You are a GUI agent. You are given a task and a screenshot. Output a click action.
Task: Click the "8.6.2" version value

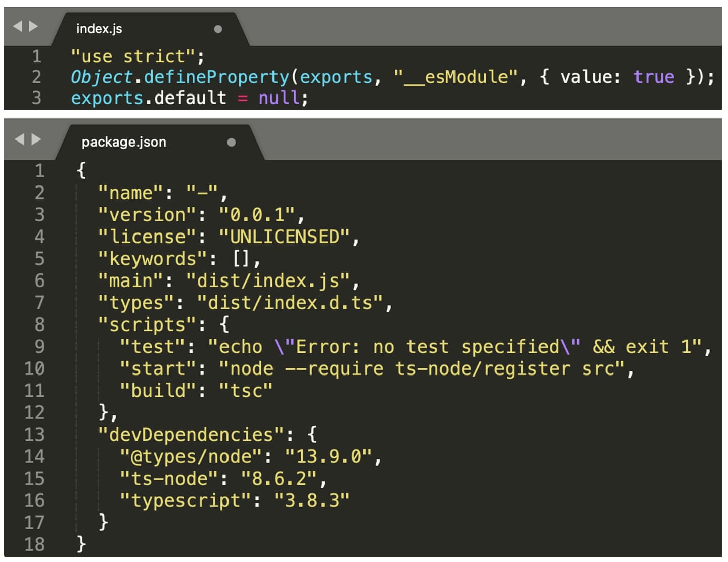coord(279,479)
